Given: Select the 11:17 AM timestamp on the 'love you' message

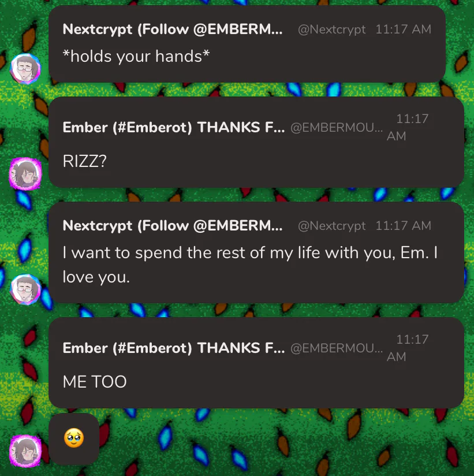Looking at the screenshot, I should (404, 225).
